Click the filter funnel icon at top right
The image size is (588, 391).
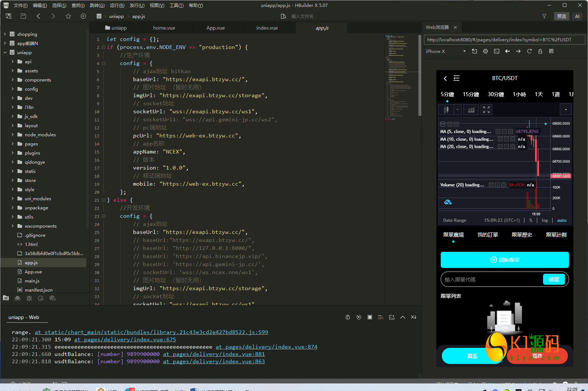pos(544,16)
